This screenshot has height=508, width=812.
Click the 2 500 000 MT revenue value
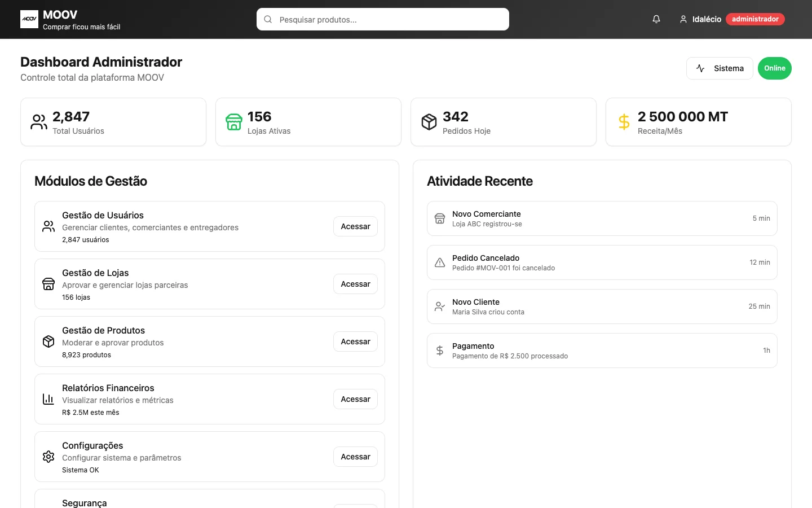point(683,117)
